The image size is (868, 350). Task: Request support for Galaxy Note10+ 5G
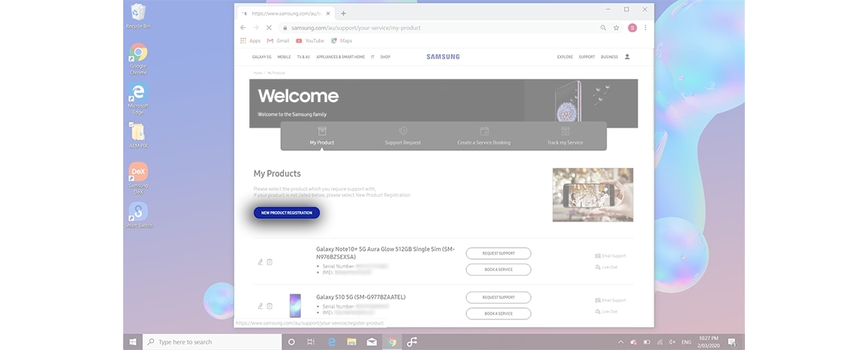[499, 253]
